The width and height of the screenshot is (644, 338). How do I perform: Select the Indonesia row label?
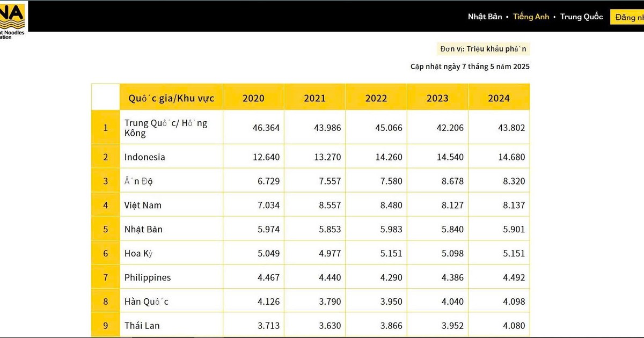tap(145, 157)
